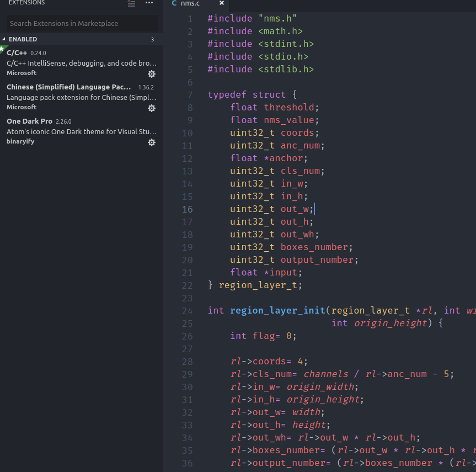476x472 pixels.
Task: Close the nms.c editor tab
Action: (222, 3)
